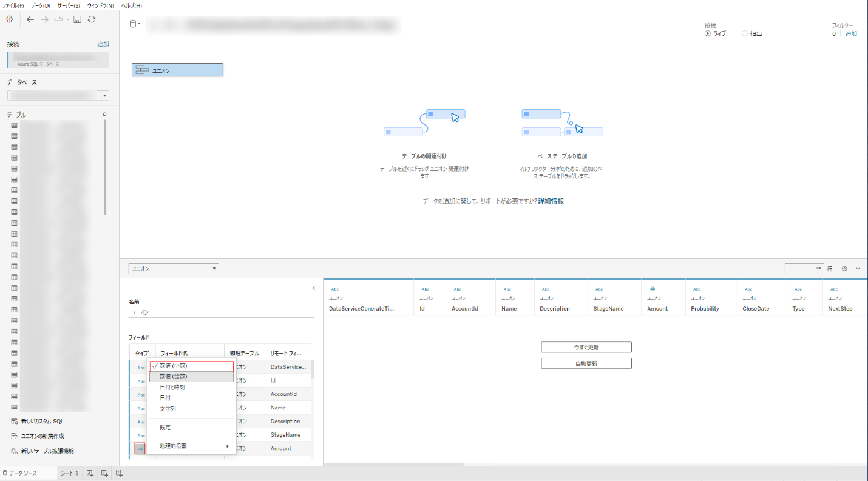Click the search icon beside テーブル

[104, 115]
